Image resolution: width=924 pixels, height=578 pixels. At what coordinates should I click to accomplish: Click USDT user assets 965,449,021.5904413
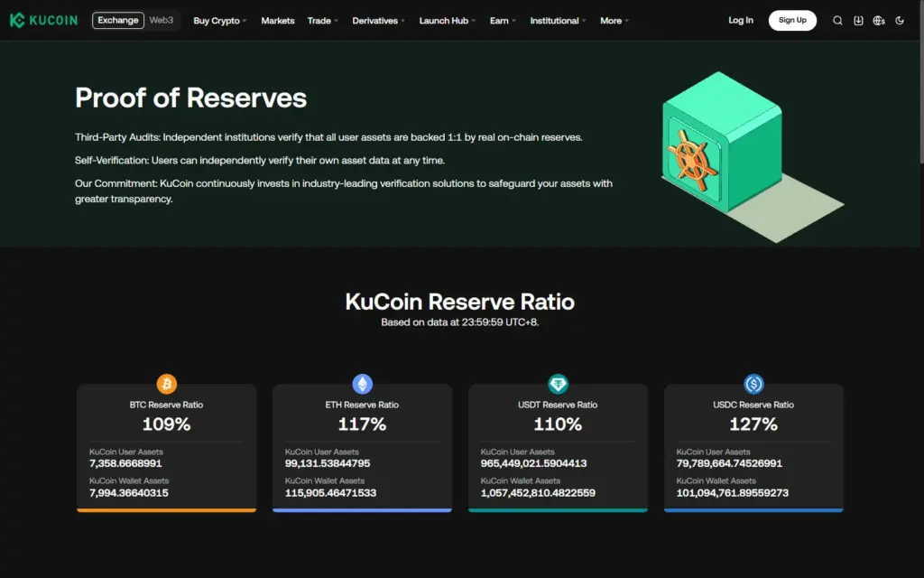534,463
